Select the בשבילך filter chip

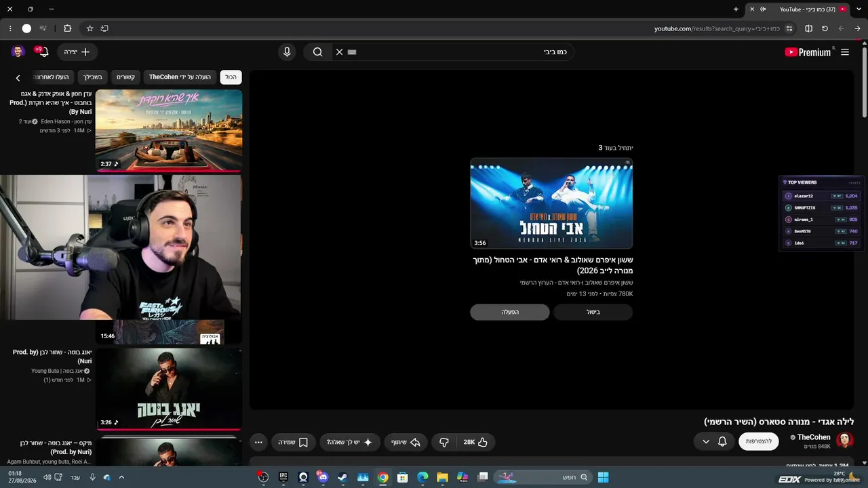[93, 77]
